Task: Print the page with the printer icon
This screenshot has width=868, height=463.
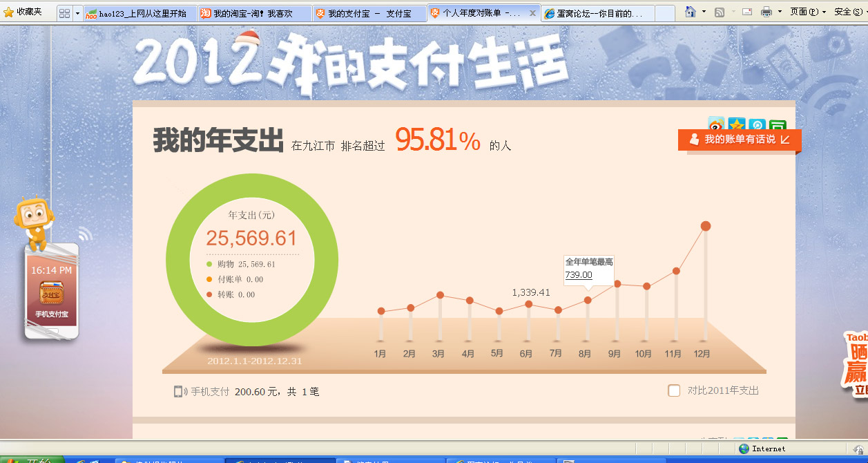Action: (766, 12)
